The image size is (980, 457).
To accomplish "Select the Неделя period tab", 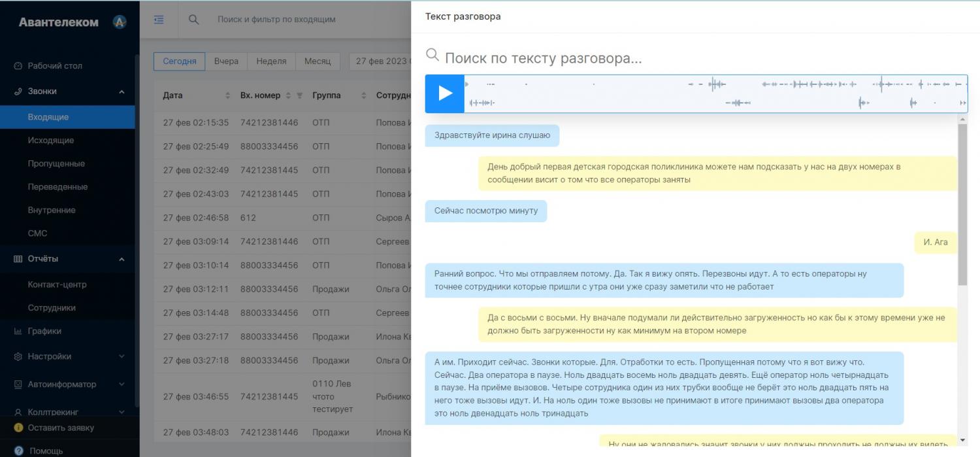I will [x=271, y=61].
